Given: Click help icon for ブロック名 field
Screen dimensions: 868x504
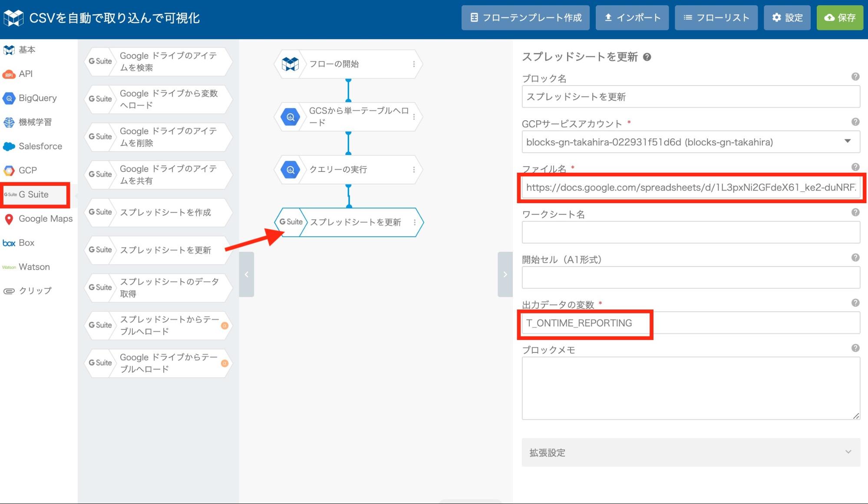Looking at the screenshot, I should point(855,76).
